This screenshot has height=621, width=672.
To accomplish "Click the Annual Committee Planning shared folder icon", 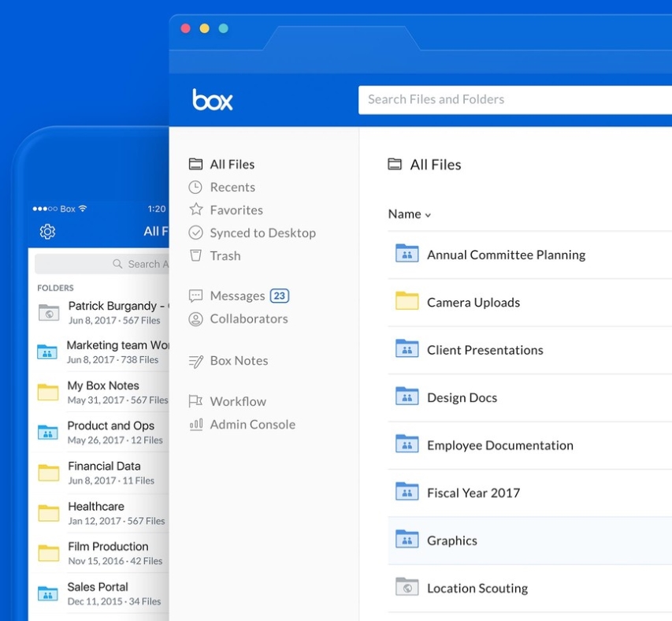I will pos(407,253).
